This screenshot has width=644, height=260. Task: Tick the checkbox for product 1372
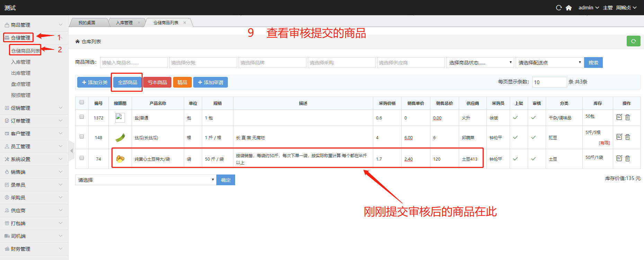click(82, 117)
